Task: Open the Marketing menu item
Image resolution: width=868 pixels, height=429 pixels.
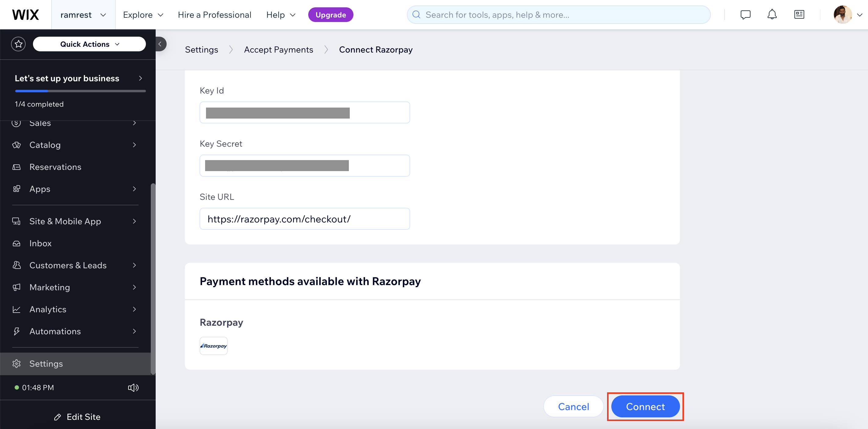Action: click(x=75, y=287)
